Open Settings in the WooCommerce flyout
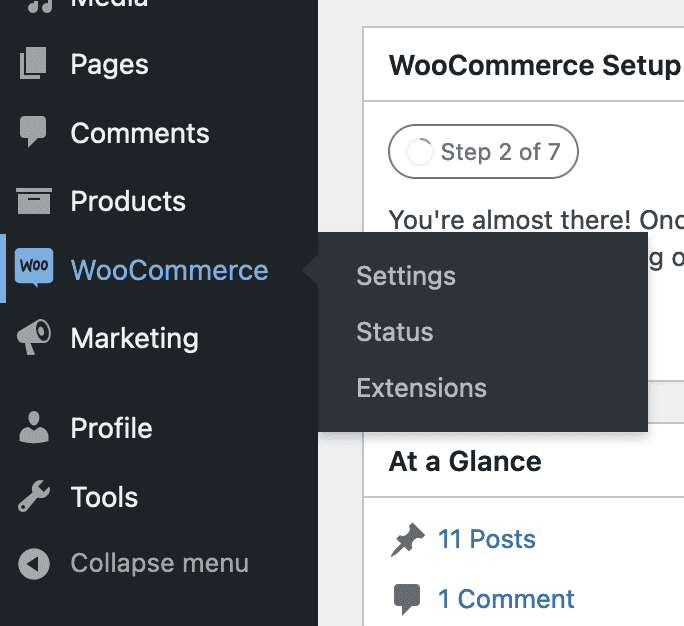This screenshot has height=626, width=684. click(406, 276)
